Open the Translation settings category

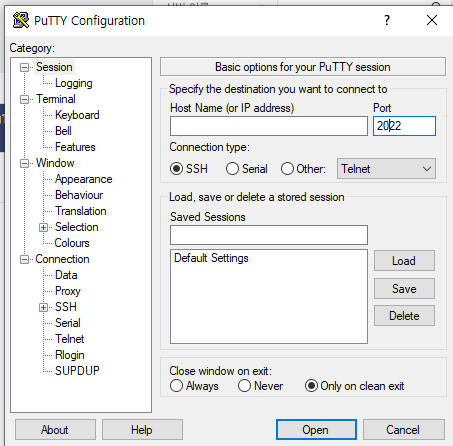(81, 211)
